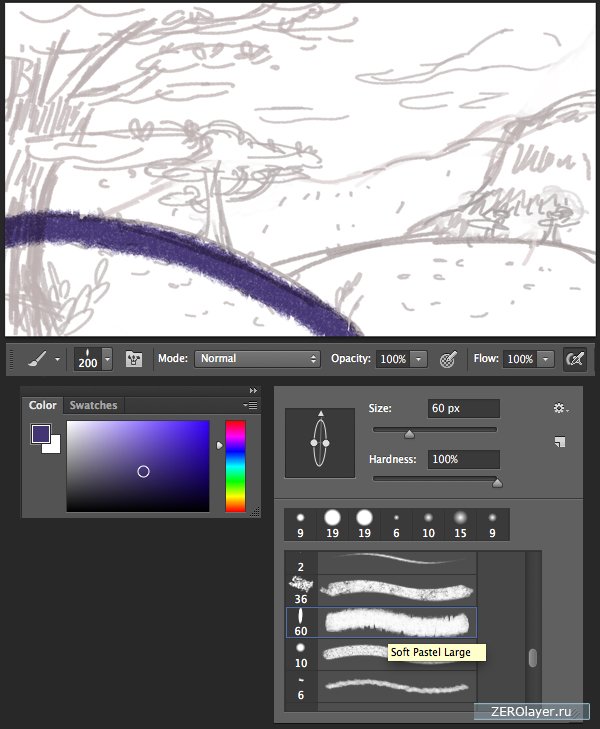Open the Opacity slider dropdown arrow
This screenshot has width=600, height=729.
pyautogui.click(x=418, y=359)
